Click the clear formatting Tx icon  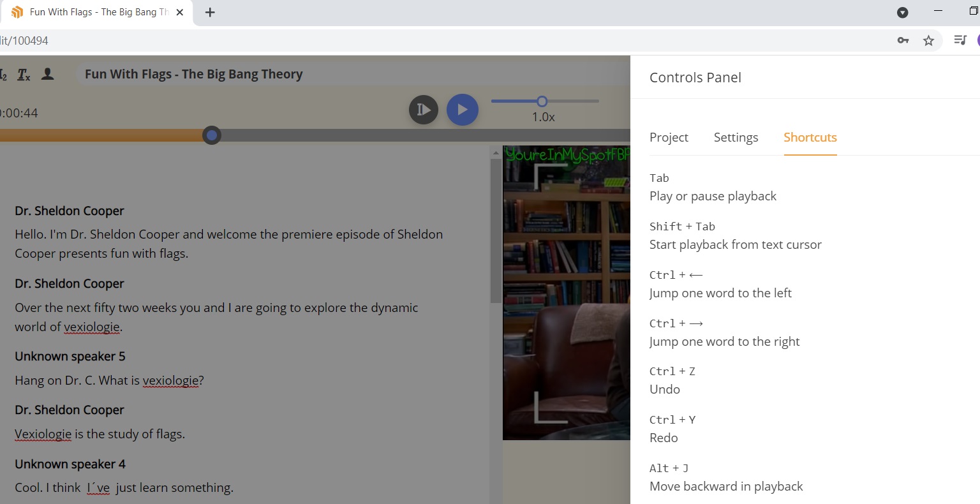24,75
